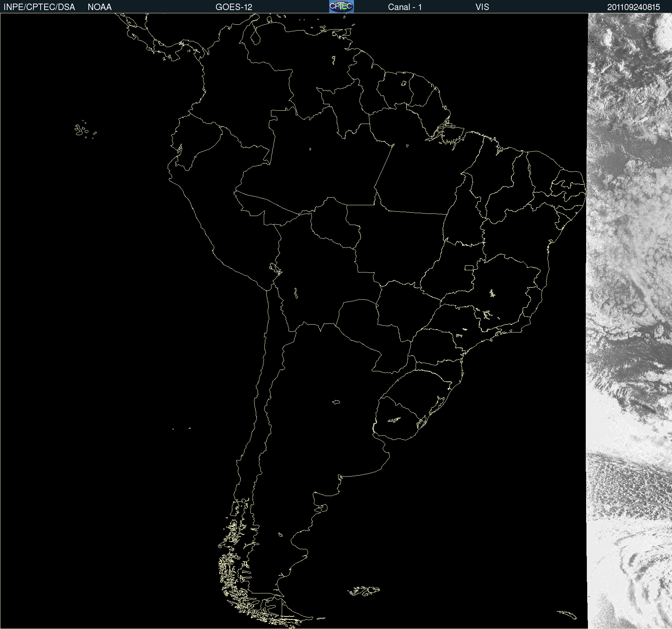Click the 201109240815 timestamp
Screen dimensions: 672x629
(x=634, y=7)
